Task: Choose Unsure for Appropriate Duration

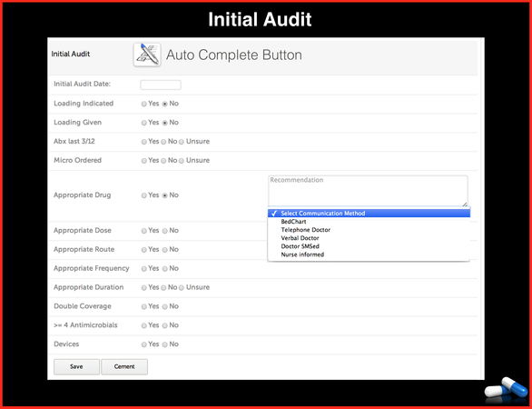Action: 182,288
